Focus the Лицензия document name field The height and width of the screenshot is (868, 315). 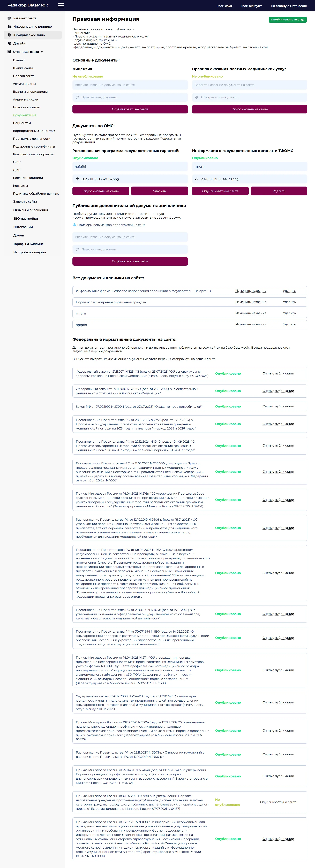tap(130, 85)
